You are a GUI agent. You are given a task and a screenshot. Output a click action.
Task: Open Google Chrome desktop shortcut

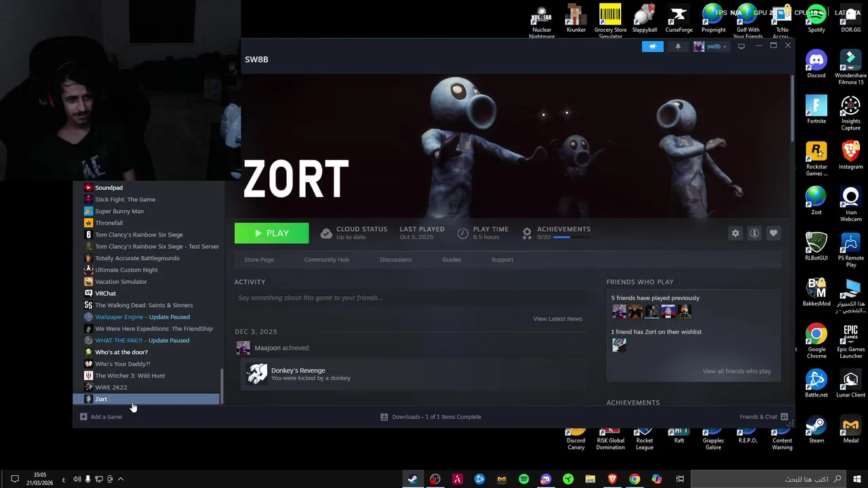816,340
